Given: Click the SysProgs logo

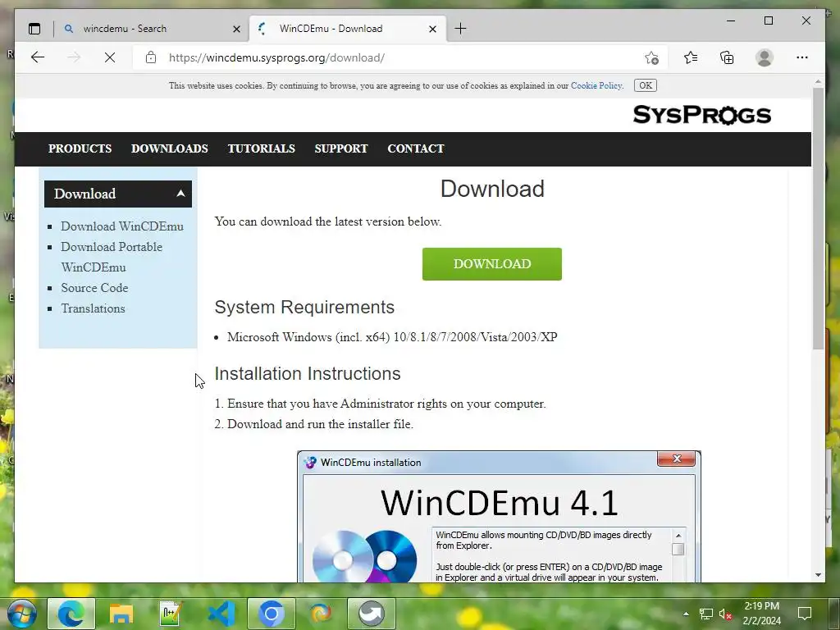Looking at the screenshot, I should (x=702, y=115).
